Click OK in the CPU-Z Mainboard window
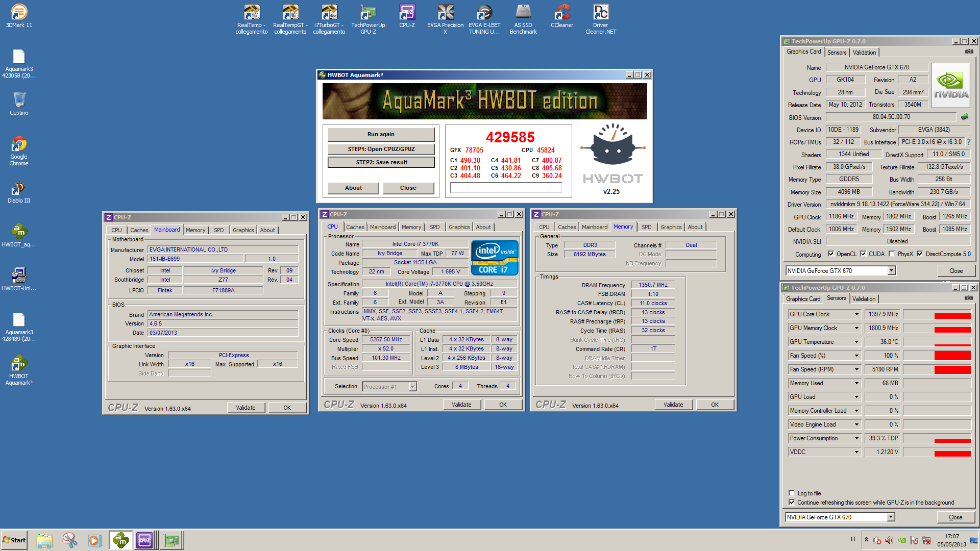This screenshot has height=551, width=980. 287,408
